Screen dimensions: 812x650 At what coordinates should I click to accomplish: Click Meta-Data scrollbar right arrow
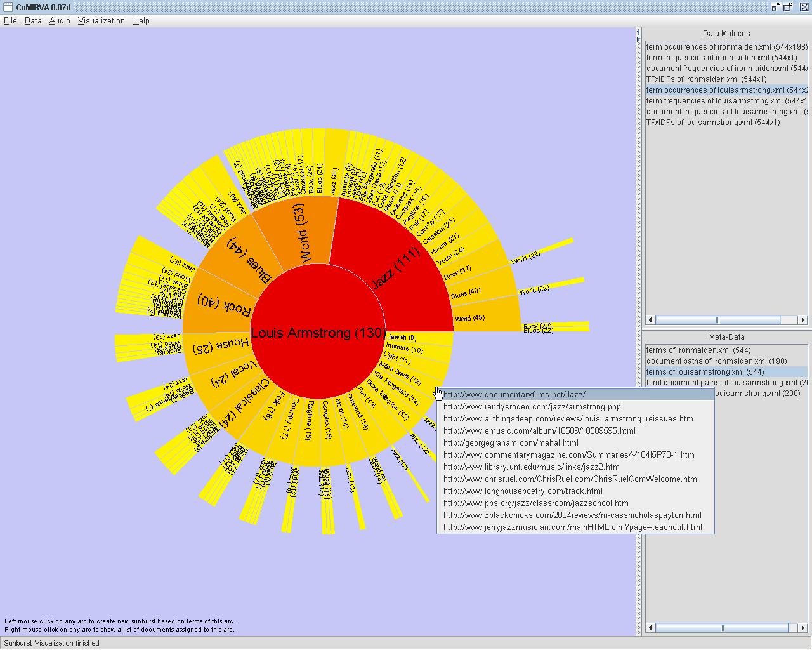[802, 628]
